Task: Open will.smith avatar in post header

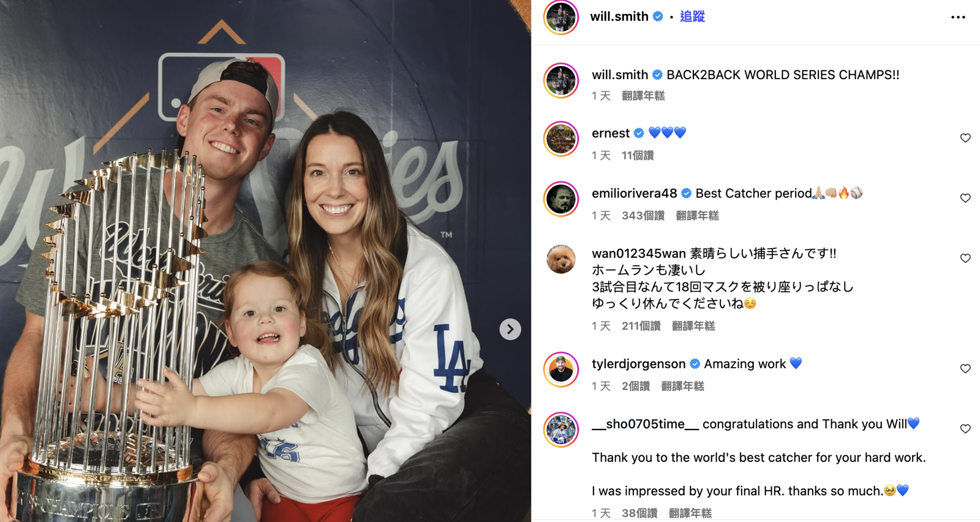Action: 560,17
